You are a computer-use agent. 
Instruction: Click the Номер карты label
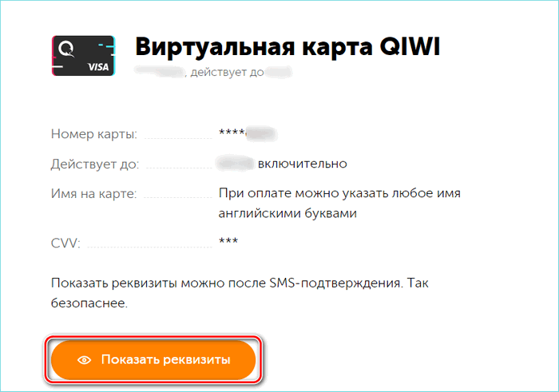coord(94,134)
